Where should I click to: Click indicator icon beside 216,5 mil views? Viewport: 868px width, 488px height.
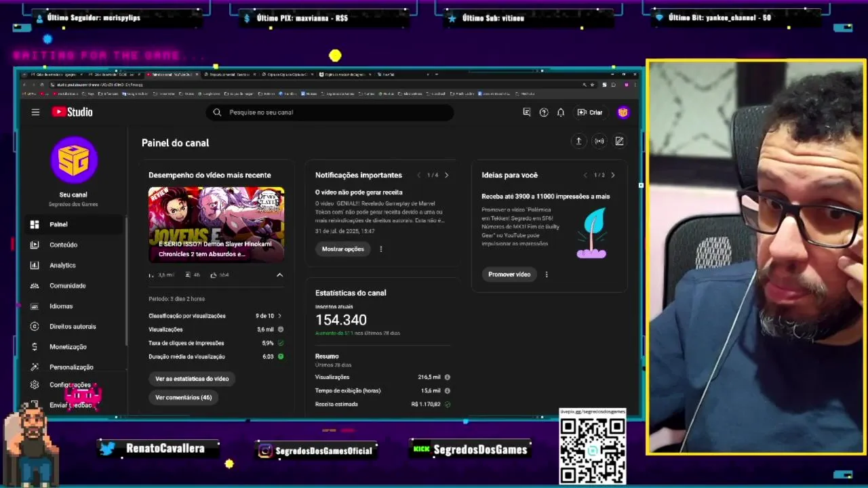coord(448,377)
